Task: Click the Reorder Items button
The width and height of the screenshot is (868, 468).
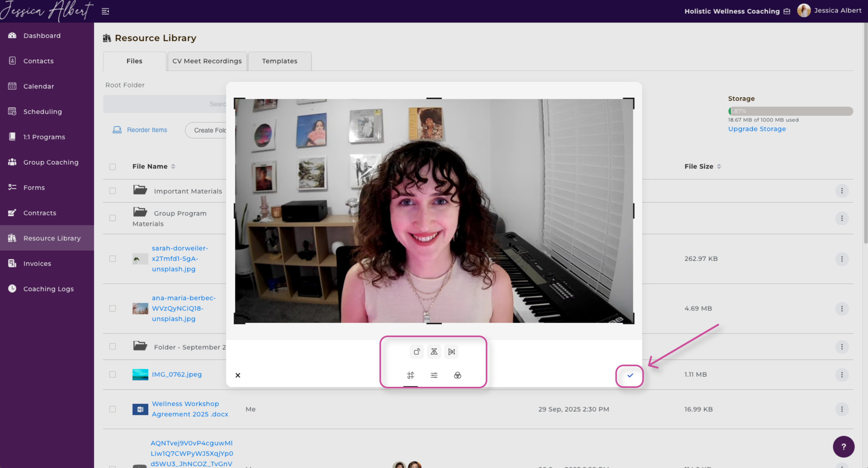Action: tap(140, 130)
